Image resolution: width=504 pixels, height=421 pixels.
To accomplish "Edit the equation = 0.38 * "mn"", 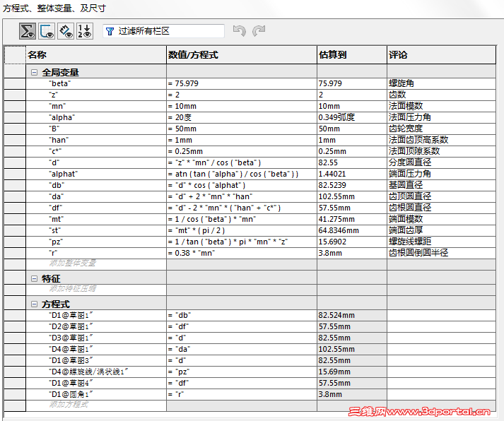I will click(242, 253).
